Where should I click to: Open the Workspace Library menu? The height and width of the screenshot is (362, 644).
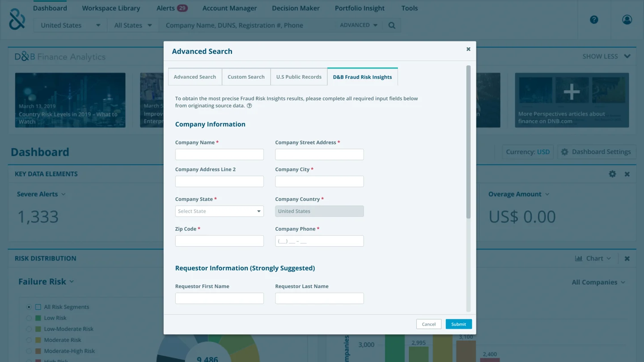coord(111,8)
